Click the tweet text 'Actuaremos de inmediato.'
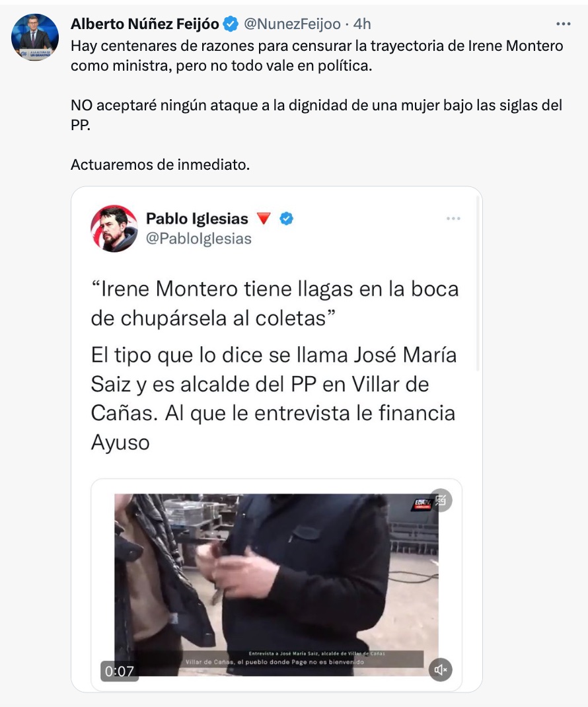Viewport: 588px width, 707px height. [160, 165]
